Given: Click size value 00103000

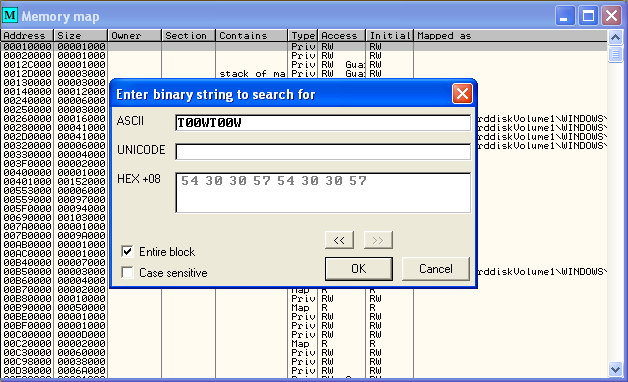Looking at the screenshot, I should pyautogui.click(x=81, y=217).
